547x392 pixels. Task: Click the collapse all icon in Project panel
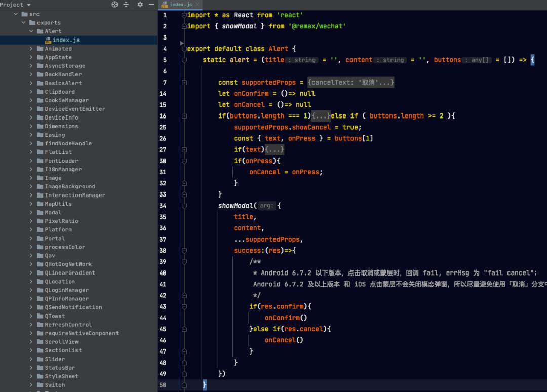126,4
